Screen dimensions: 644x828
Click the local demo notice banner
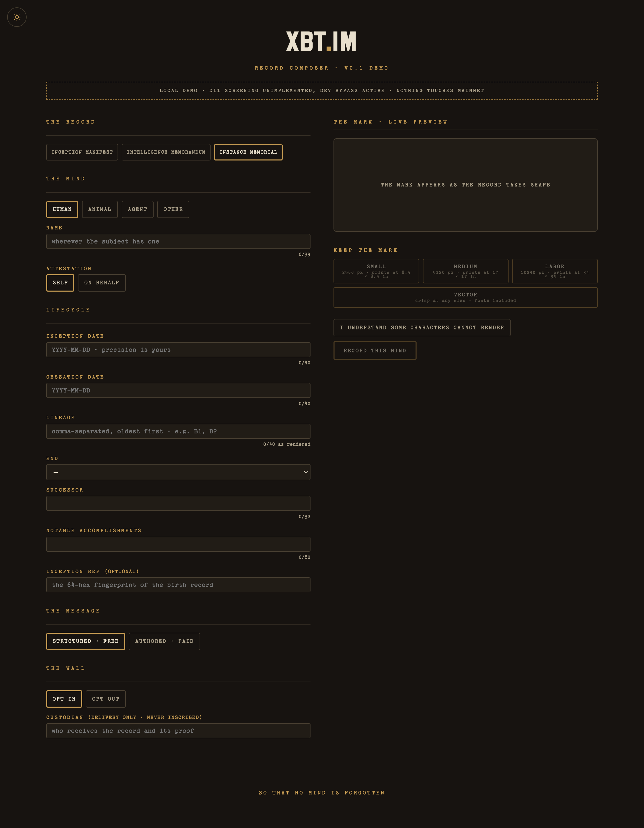(x=322, y=91)
